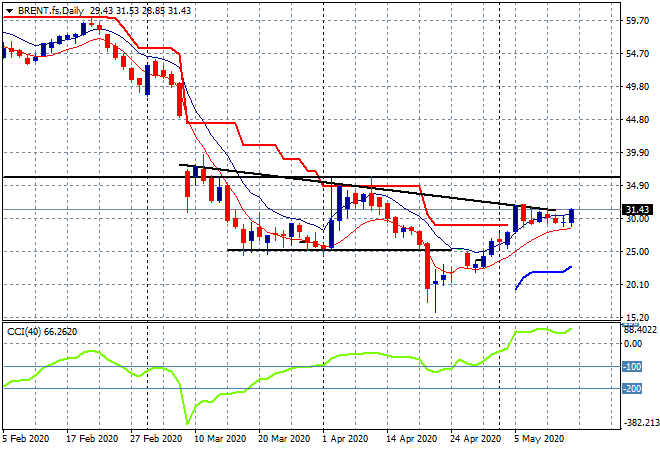Click the short blue line segment near May
The height and width of the screenshot is (450, 660).
click(540, 271)
